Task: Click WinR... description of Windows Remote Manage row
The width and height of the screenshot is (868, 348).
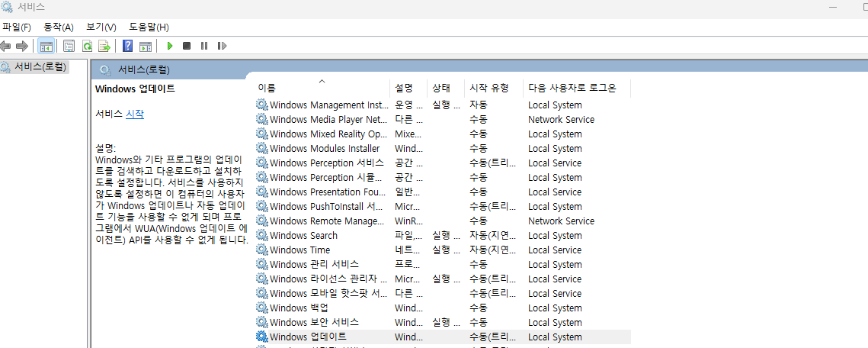Action: click(408, 221)
